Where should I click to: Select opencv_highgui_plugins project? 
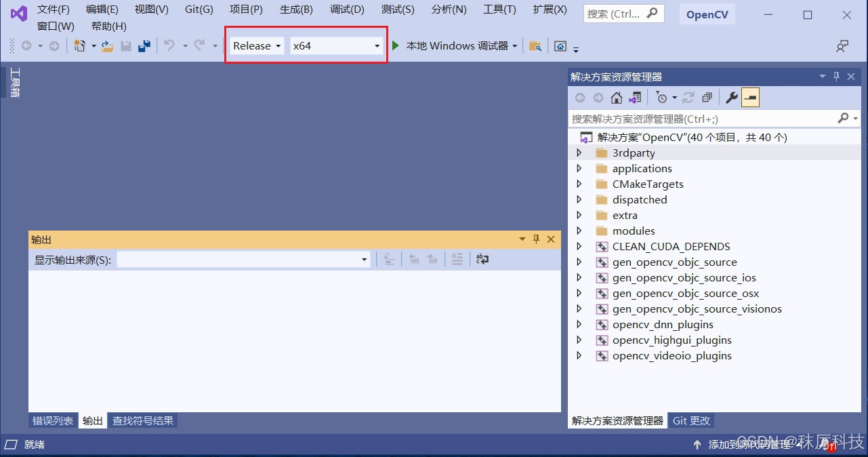(672, 340)
